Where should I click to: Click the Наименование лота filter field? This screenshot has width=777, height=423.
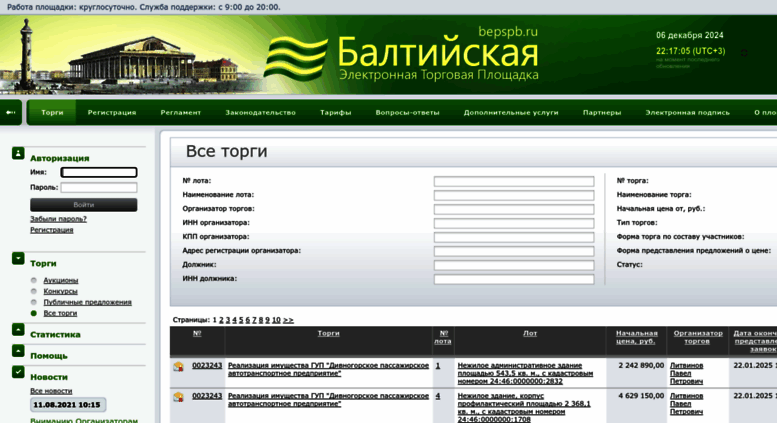514,195
